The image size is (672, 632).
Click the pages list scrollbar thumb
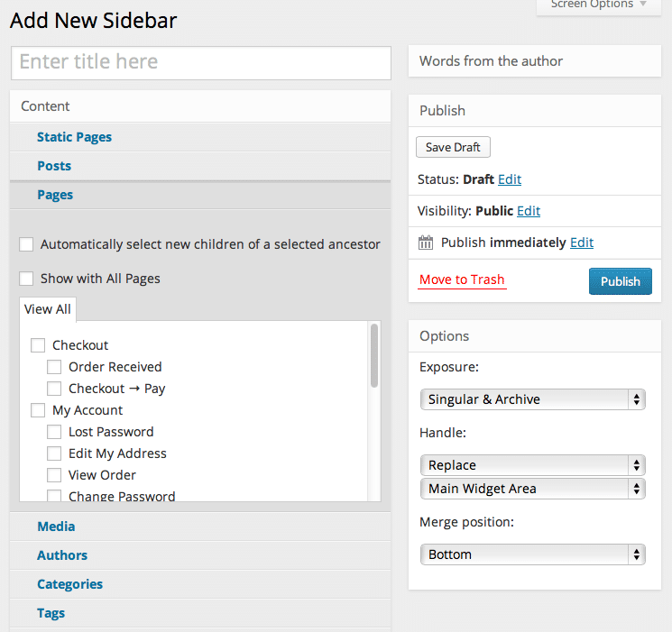[374, 355]
